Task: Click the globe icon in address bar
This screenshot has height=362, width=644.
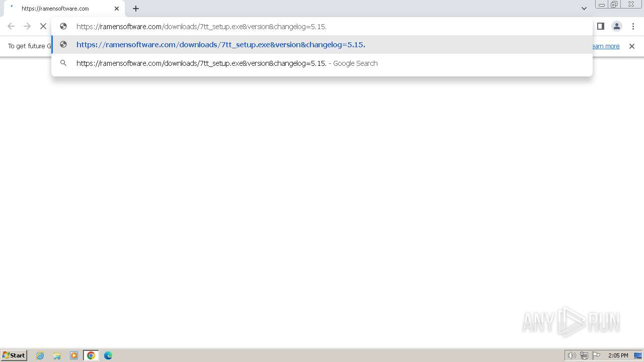Action: click(x=63, y=26)
